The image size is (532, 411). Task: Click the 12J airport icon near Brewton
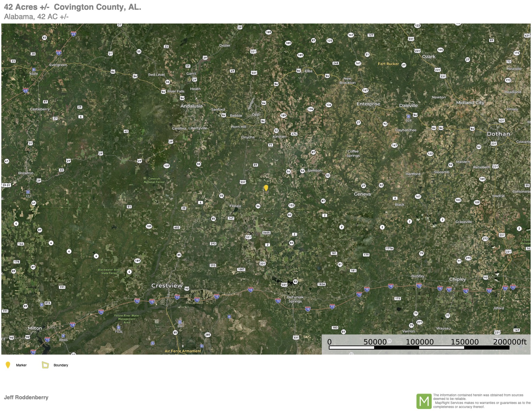click(x=28, y=192)
